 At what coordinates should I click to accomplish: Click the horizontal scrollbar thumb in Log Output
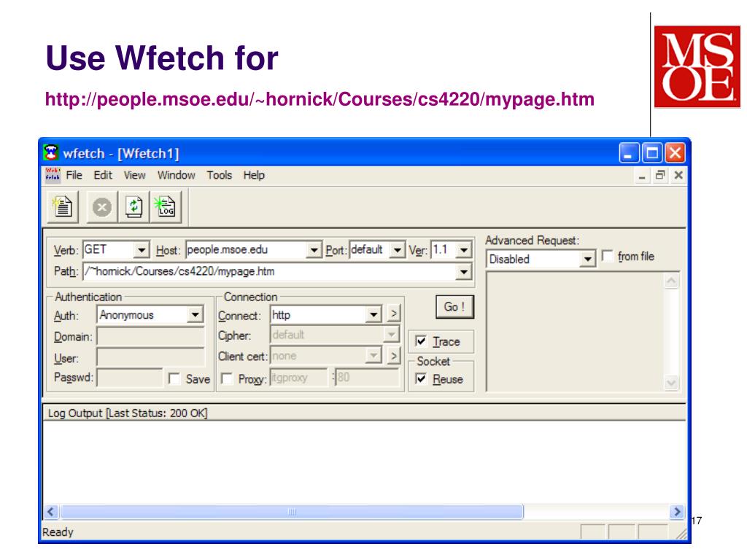(292, 512)
